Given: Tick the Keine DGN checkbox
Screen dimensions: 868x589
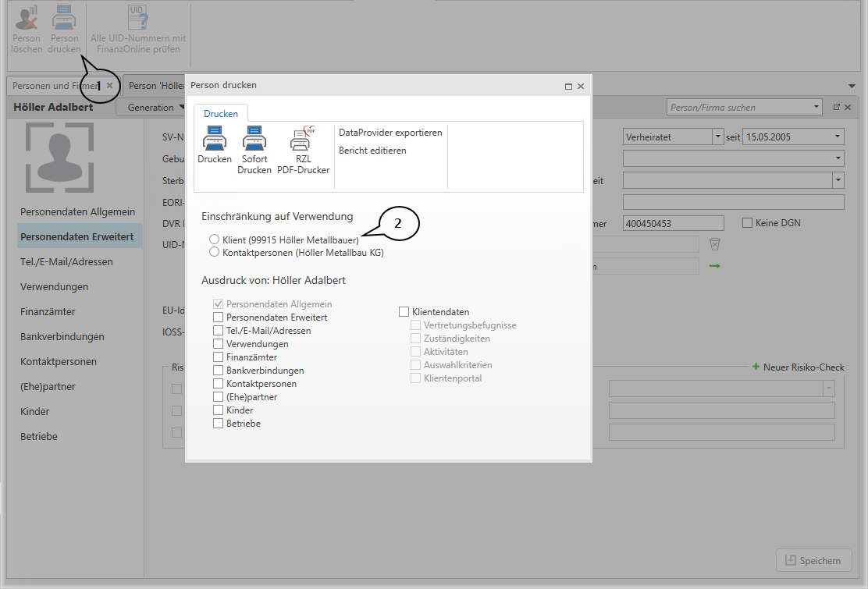Looking at the screenshot, I should (x=747, y=223).
